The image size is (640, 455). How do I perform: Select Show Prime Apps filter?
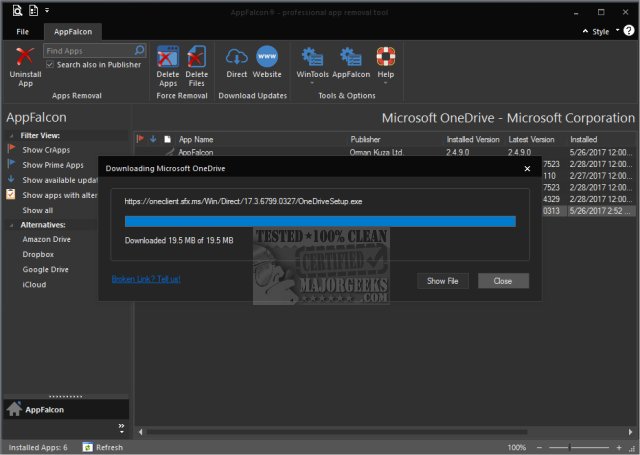point(53,164)
